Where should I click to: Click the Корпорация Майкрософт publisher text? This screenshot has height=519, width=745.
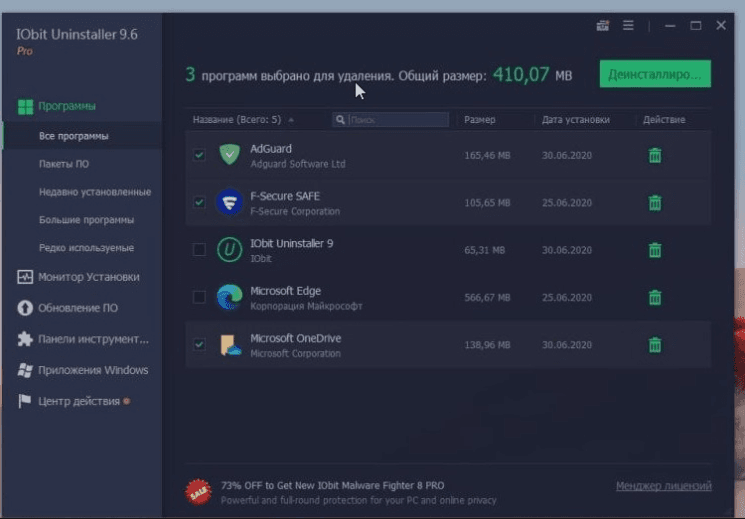pos(306,307)
